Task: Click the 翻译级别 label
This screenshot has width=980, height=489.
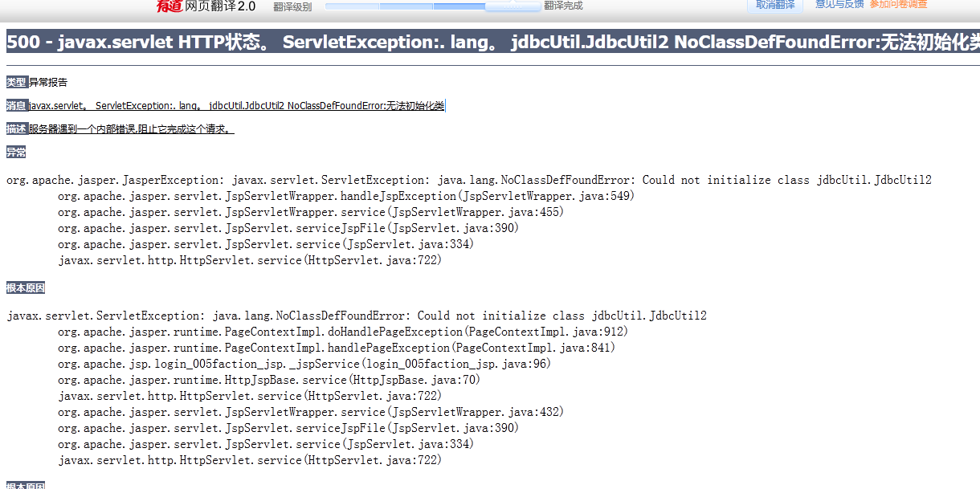Action: pos(292,6)
